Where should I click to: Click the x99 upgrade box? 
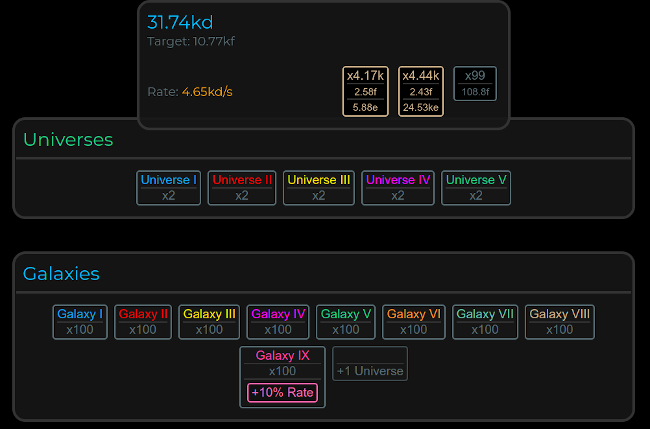[x=475, y=83]
